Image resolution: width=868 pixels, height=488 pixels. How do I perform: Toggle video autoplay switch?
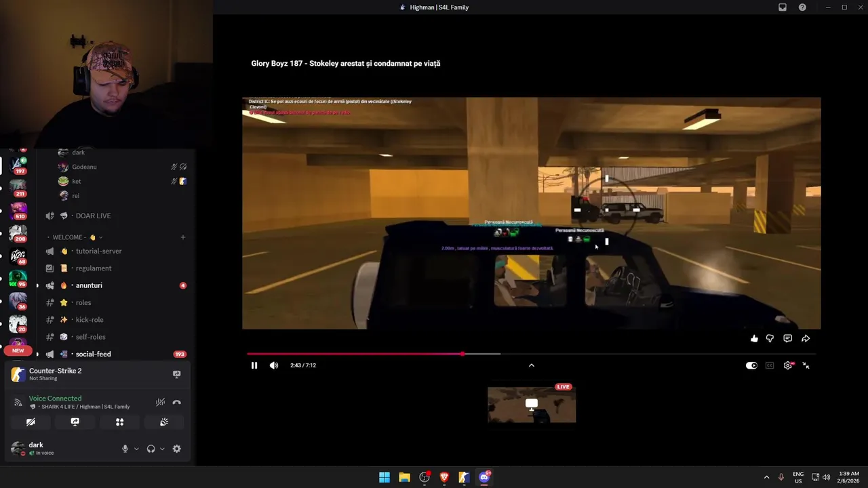point(751,365)
